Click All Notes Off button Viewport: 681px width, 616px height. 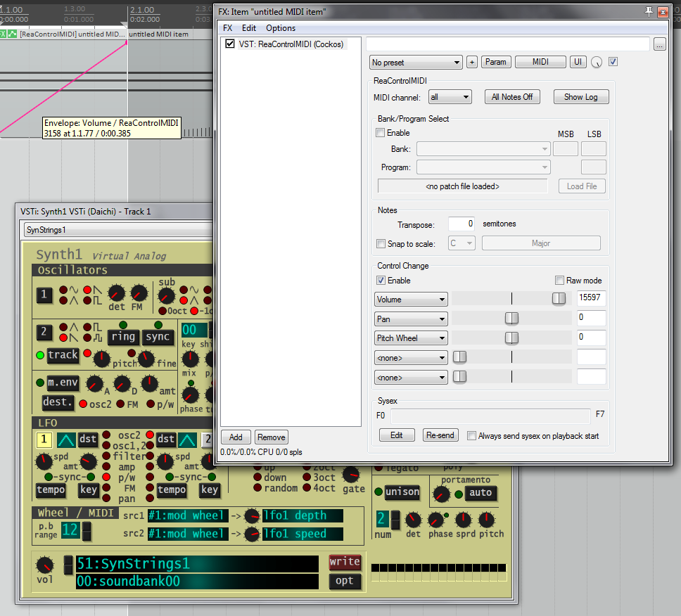click(x=512, y=97)
